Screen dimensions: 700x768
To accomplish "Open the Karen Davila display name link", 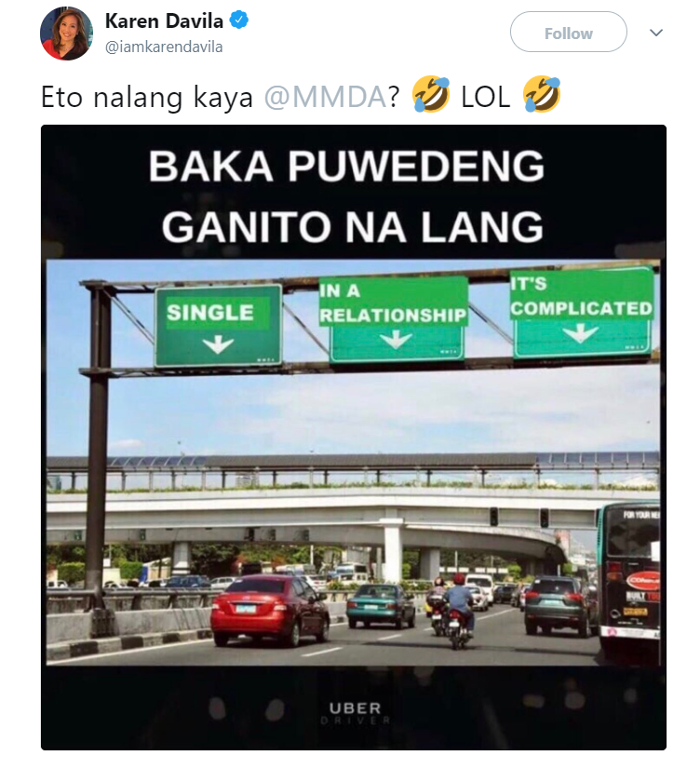I will pyautogui.click(x=164, y=21).
